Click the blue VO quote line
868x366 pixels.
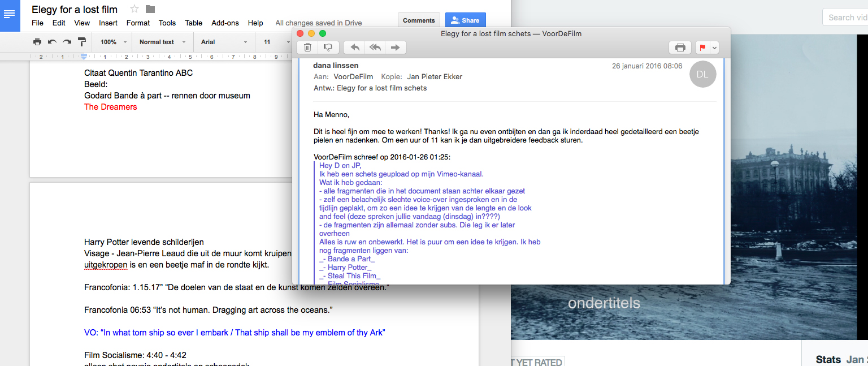click(235, 333)
